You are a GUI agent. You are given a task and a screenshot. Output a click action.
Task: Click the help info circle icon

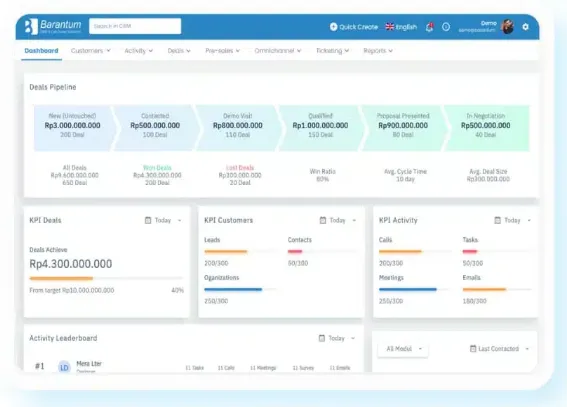pyautogui.click(x=446, y=27)
